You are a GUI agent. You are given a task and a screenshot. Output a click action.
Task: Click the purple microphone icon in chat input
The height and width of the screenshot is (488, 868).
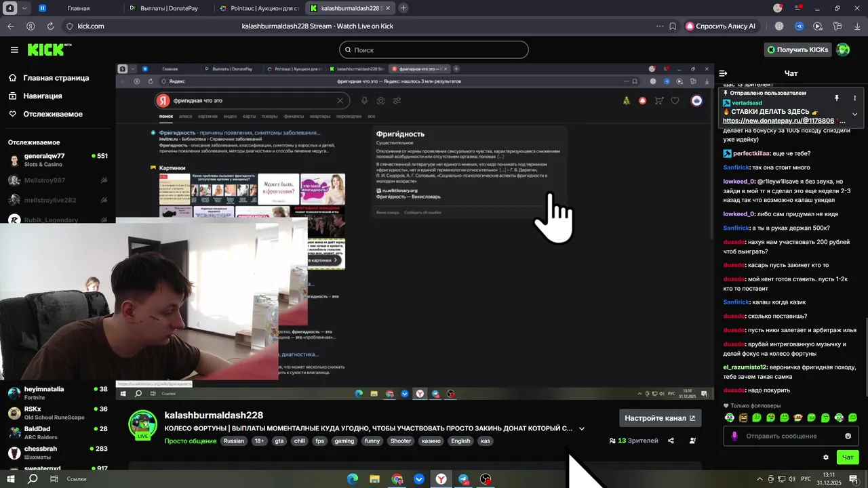click(x=734, y=436)
